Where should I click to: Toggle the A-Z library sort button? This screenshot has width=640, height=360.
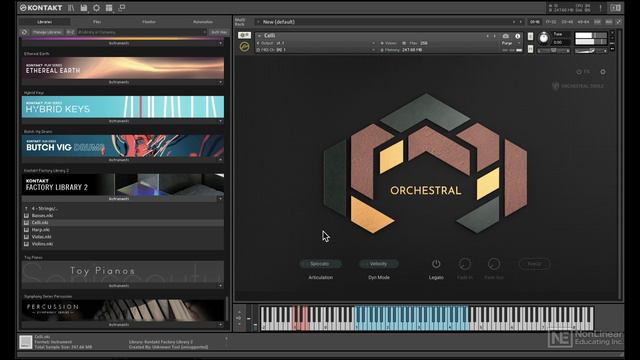pyautogui.click(x=70, y=32)
